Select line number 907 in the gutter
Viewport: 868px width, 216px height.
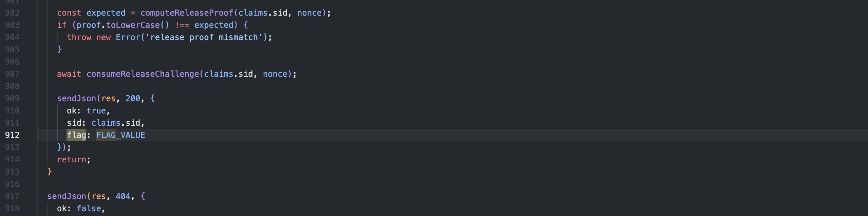pyautogui.click(x=12, y=74)
